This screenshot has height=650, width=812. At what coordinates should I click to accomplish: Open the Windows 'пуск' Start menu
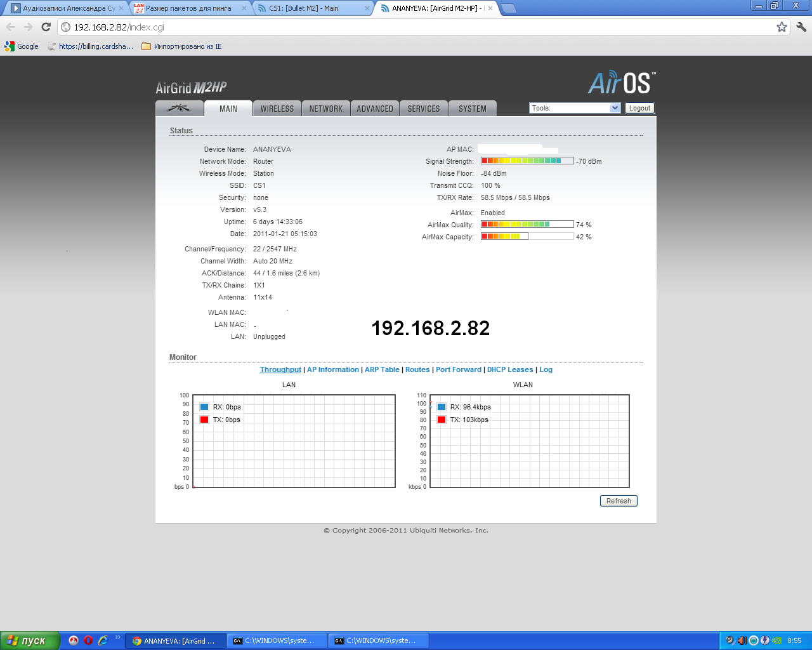[30, 640]
